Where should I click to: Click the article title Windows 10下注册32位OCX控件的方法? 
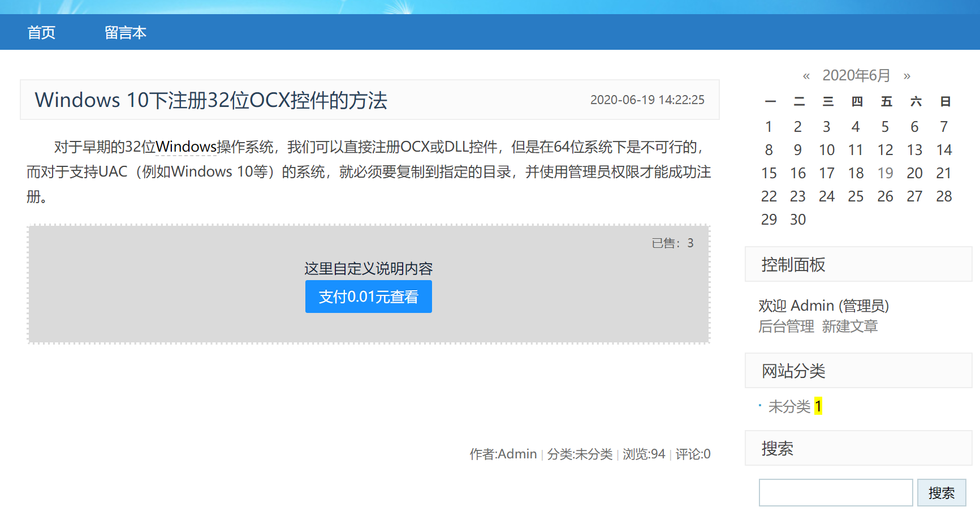pos(211,100)
